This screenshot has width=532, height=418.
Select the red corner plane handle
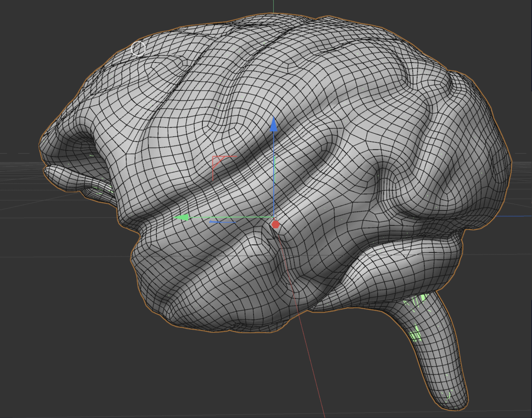216,160
